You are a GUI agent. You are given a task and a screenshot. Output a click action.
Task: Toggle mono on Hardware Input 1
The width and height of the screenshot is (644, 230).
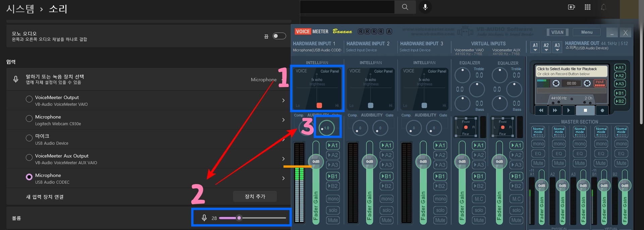click(333, 199)
